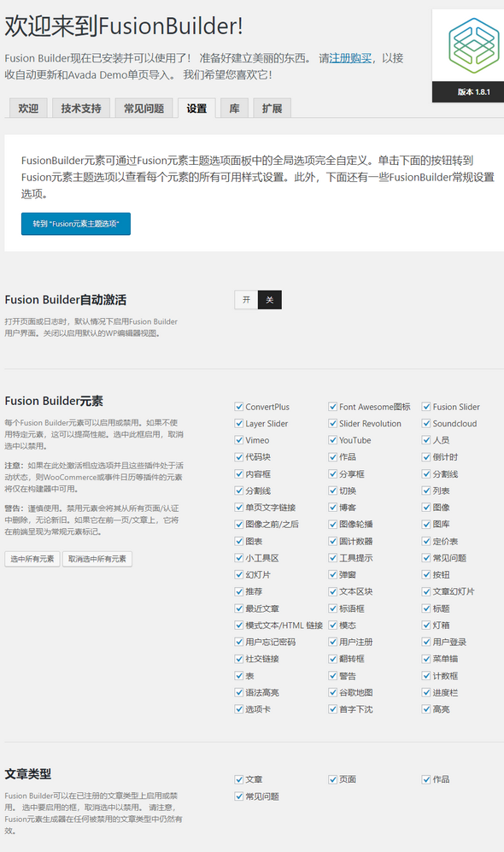504x852 pixels.
Task: Uncheck the 人员 element
Action: pyautogui.click(x=426, y=440)
